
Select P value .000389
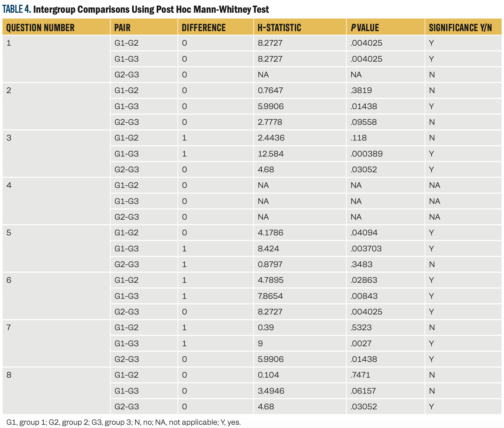coord(366,154)
